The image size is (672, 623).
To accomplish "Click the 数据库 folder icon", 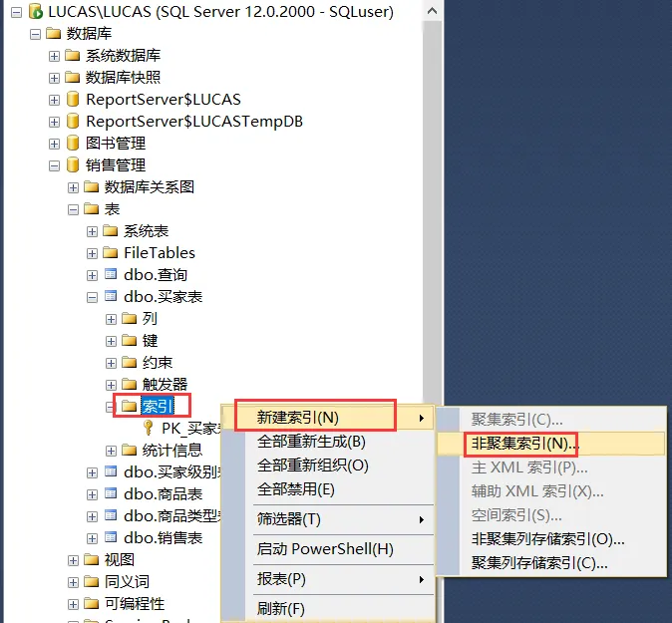I will click(x=54, y=34).
